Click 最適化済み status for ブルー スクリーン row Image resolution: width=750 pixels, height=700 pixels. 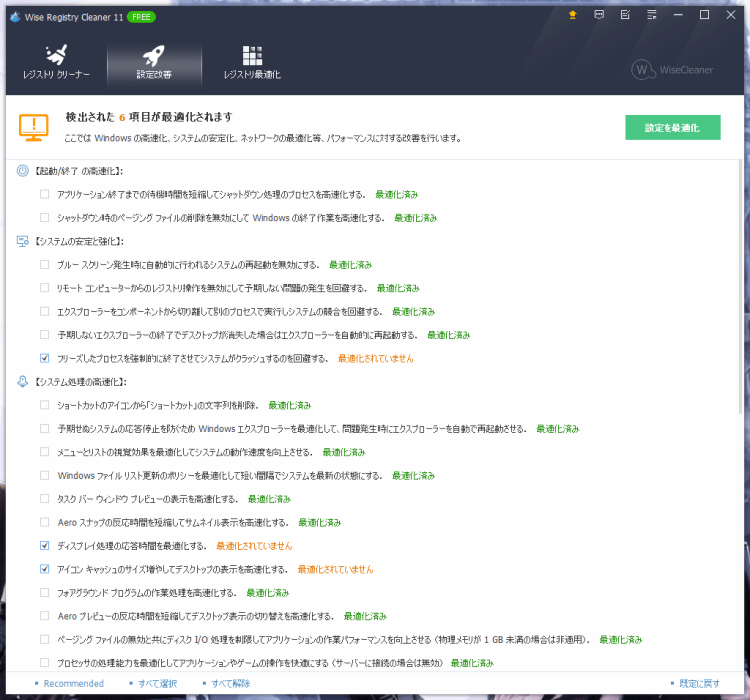pos(350,265)
